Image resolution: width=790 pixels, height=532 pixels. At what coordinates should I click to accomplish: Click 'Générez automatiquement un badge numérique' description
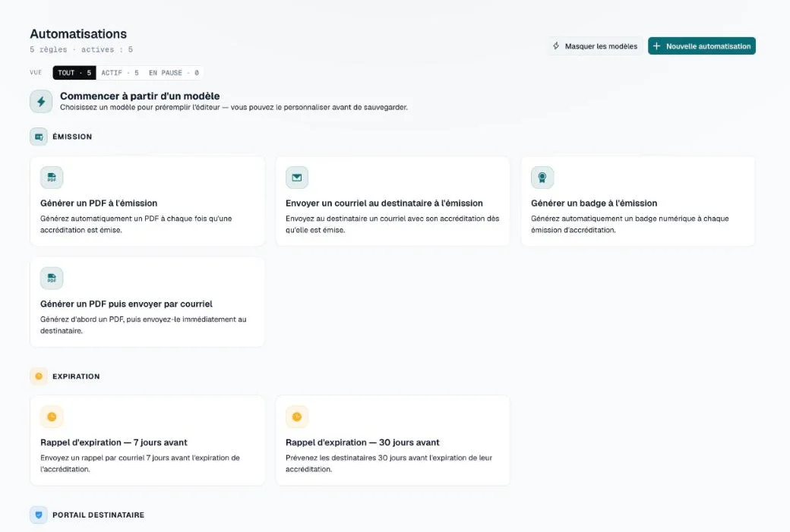pyautogui.click(x=630, y=224)
